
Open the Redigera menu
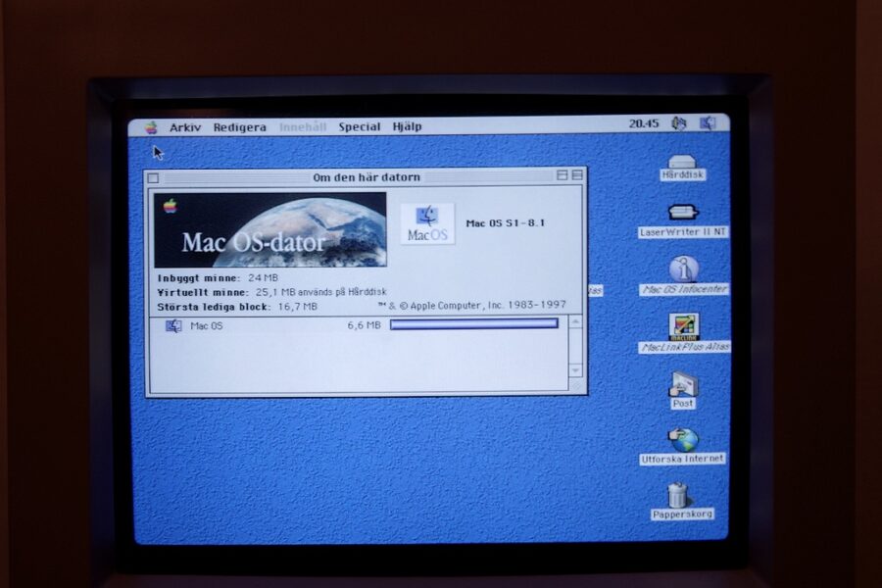[x=240, y=127]
